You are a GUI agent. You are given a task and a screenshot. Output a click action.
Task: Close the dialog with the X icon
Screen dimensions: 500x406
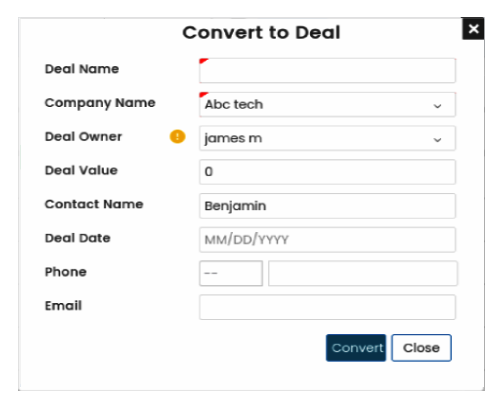473,29
